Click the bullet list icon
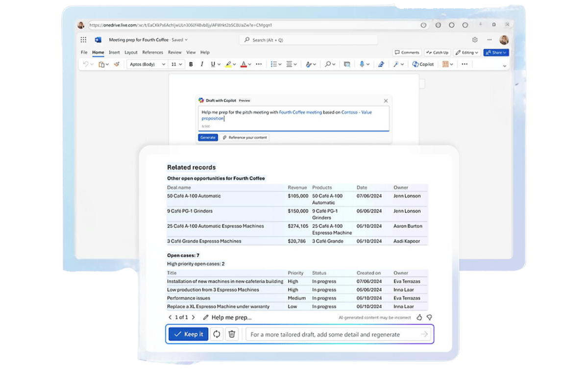Viewport: 588px width, 371px height. pos(274,64)
